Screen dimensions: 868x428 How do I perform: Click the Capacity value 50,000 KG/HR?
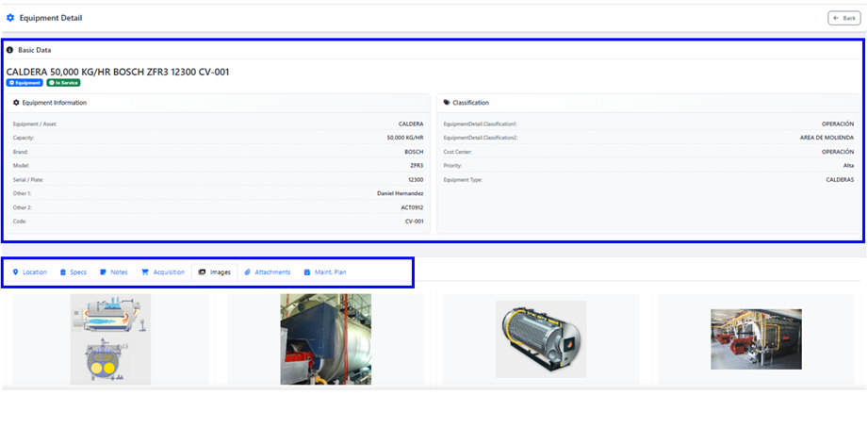[x=405, y=138]
